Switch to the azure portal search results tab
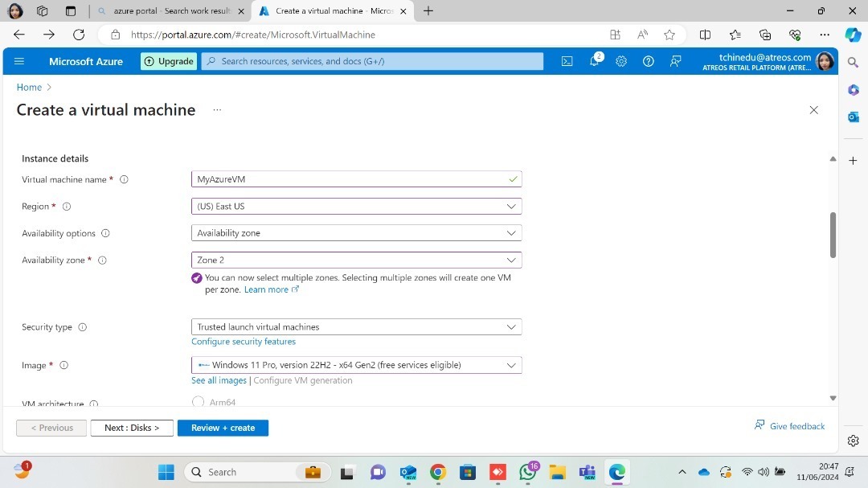Screen dimensions: 868x488 170,11
